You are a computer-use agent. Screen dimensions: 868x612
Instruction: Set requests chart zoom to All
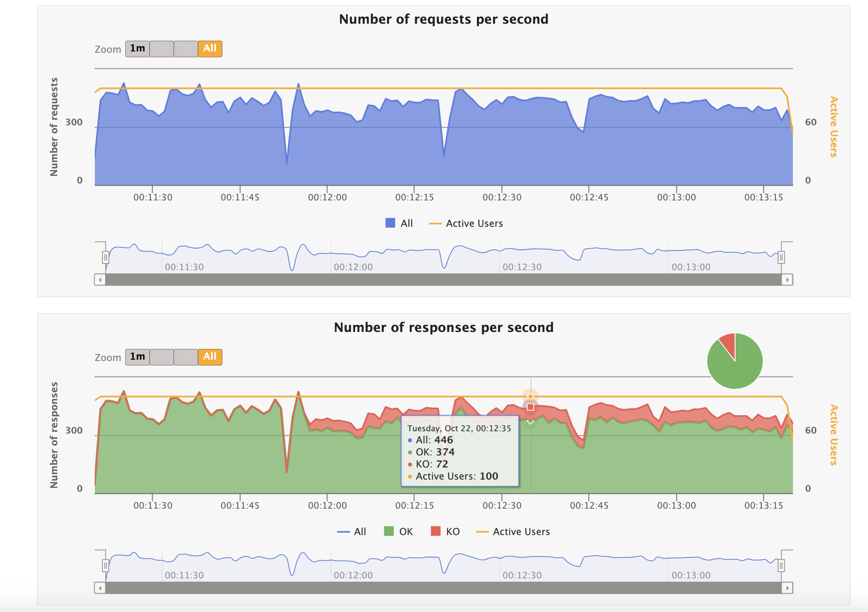[x=210, y=48]
